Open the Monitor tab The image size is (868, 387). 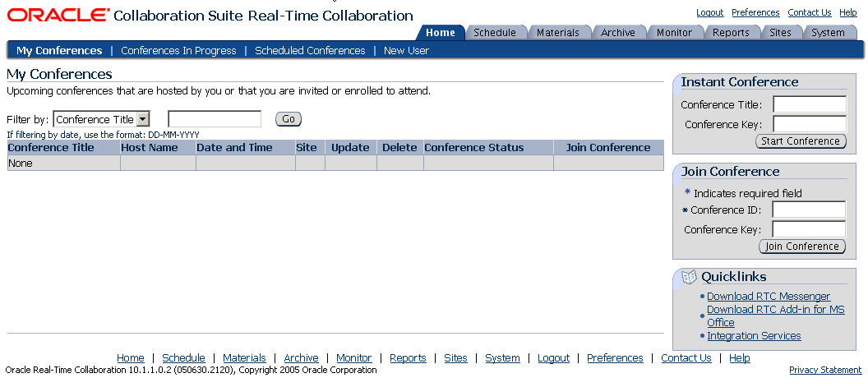(674, 33)
